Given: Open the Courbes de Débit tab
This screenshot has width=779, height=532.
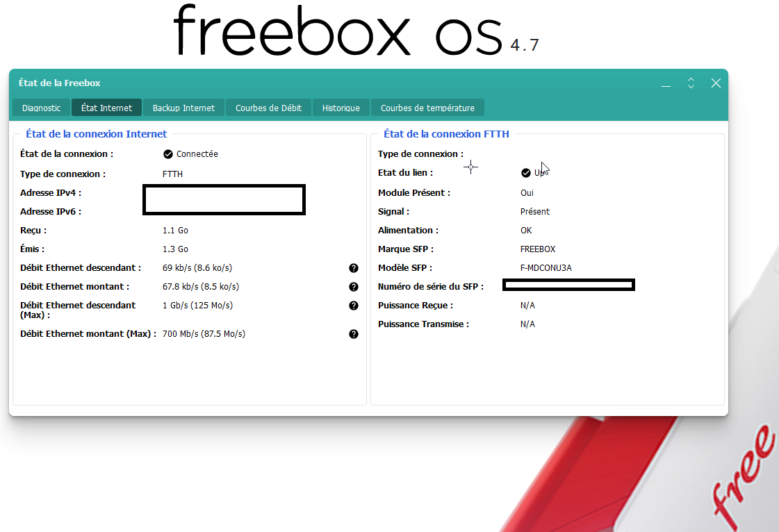Looking at the screenshot, I should (x=268, y=108).
